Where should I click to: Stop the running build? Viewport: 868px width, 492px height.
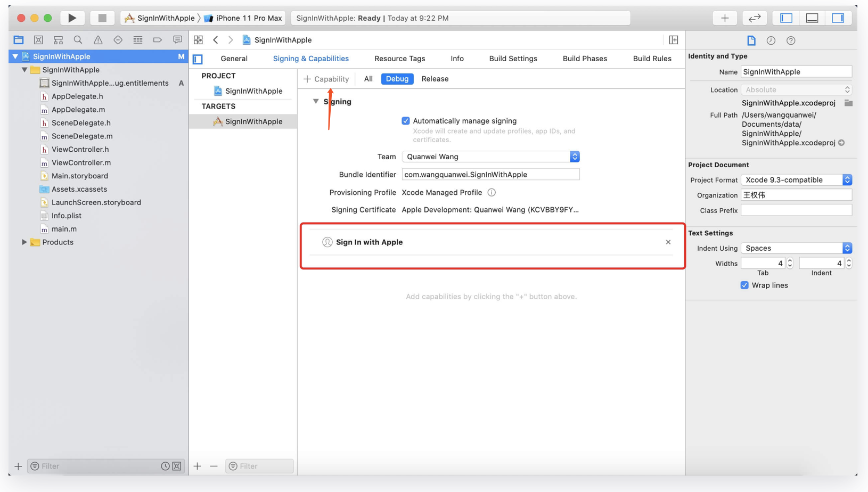102,18
